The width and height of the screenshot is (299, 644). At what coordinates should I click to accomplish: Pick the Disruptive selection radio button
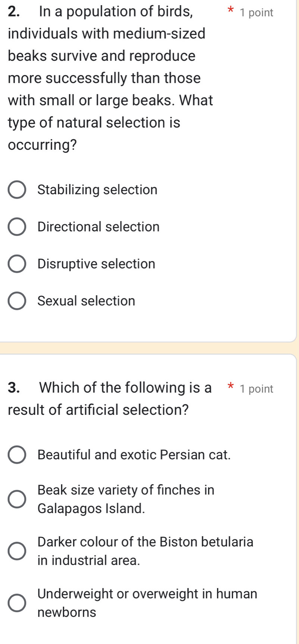tap(17, 264)
